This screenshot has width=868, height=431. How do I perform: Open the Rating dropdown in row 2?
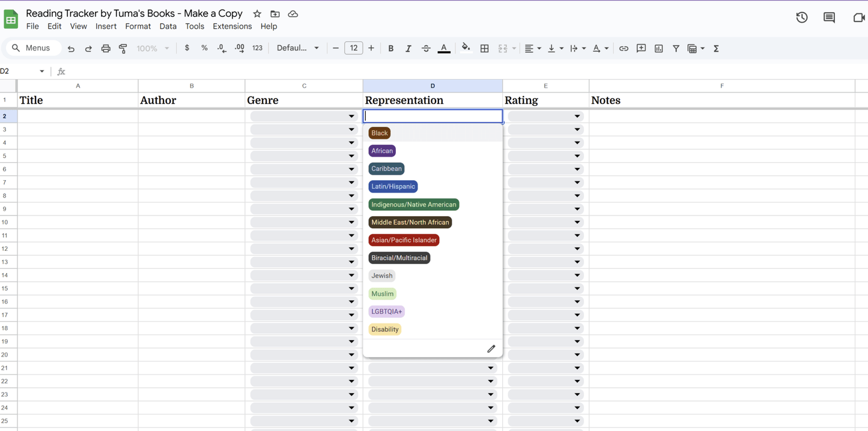[x=577, y=116]
